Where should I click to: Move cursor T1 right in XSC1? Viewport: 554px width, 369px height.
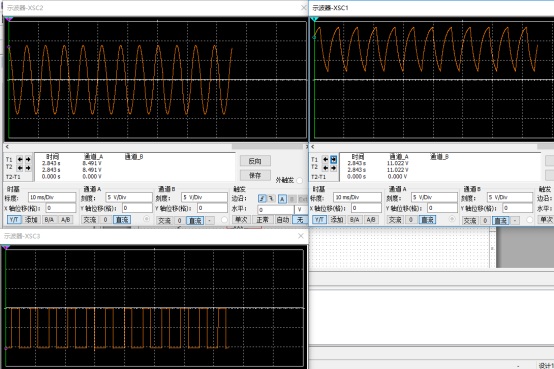pos(334,159)
